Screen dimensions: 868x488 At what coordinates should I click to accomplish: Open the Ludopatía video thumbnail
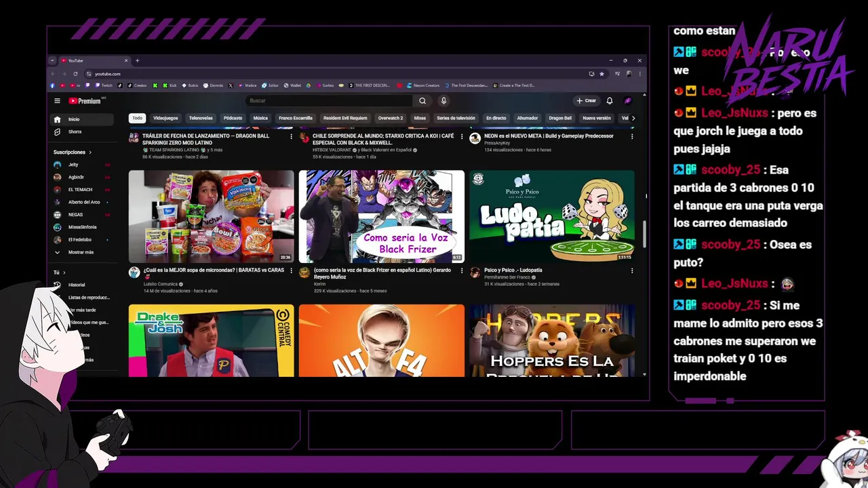[x=552, y=216]
